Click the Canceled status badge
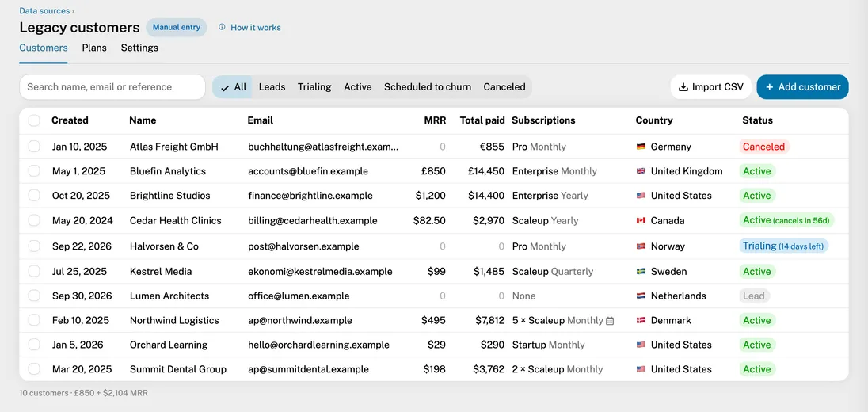Screen dimensions: 868x412 click(764, 147)
